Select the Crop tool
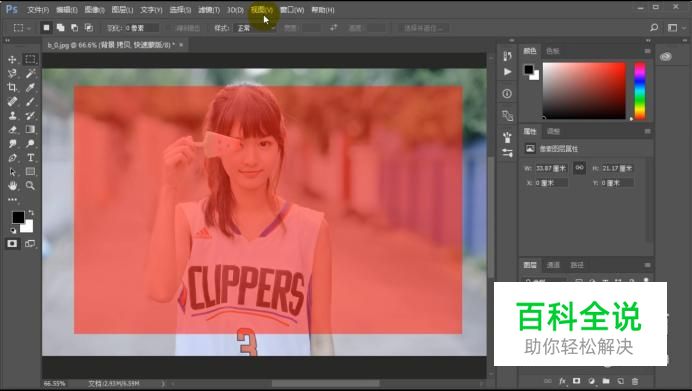The height and width of the screenshot is (391, 692). click(12, 87)
